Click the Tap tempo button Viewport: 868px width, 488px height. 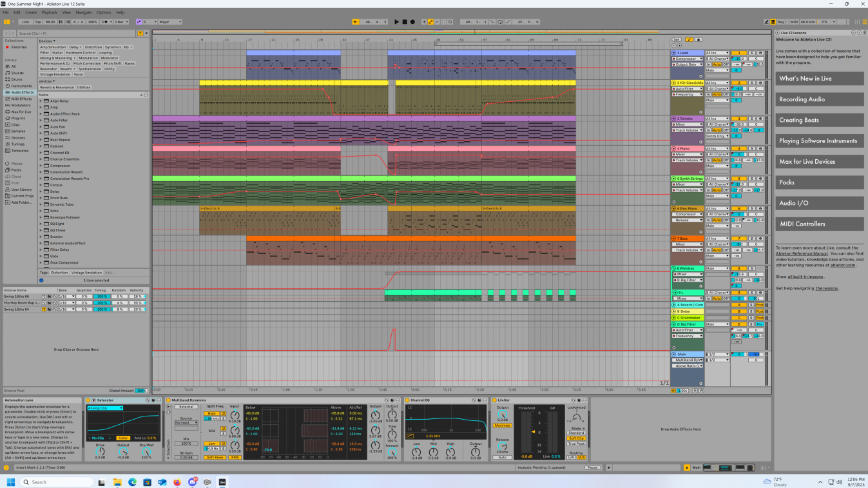(x=38, y=22)
